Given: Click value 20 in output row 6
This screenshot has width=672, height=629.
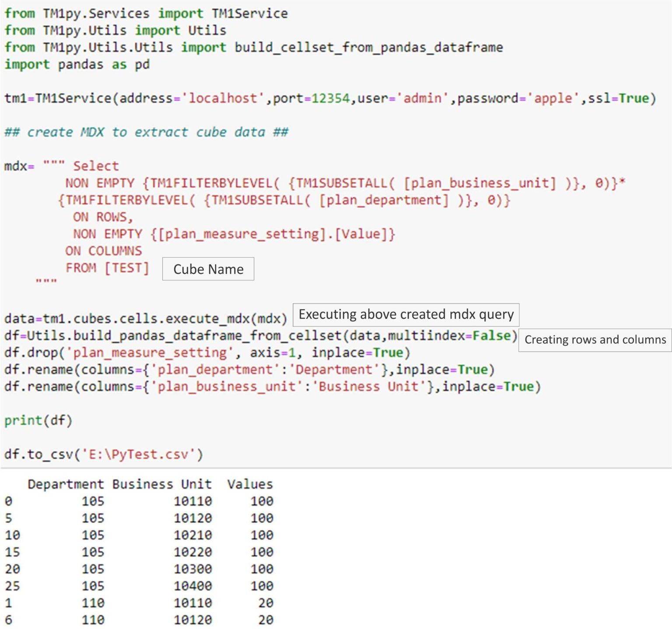Looking at the screenshot, I should click(x=266, y=620).
